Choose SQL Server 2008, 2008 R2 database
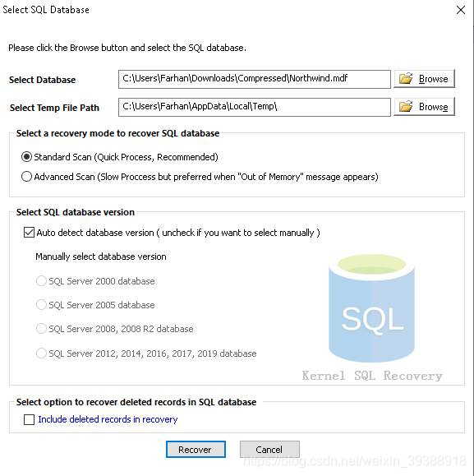Image resolution: width=474 pixels, height=476 pixels. 41,329
